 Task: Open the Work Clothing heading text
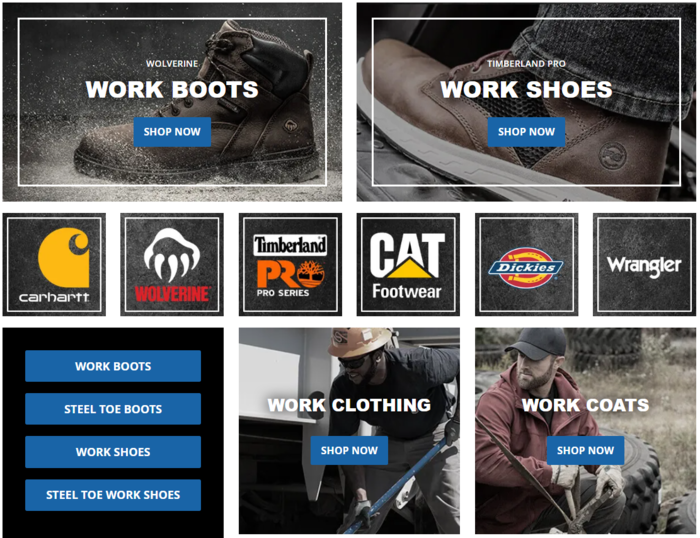coord(349,405)
